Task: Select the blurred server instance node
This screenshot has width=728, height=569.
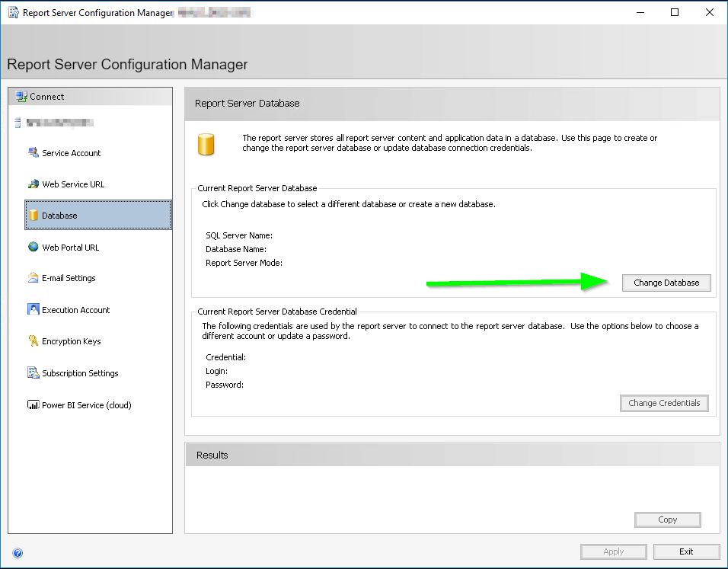Action: coord(60,123)
